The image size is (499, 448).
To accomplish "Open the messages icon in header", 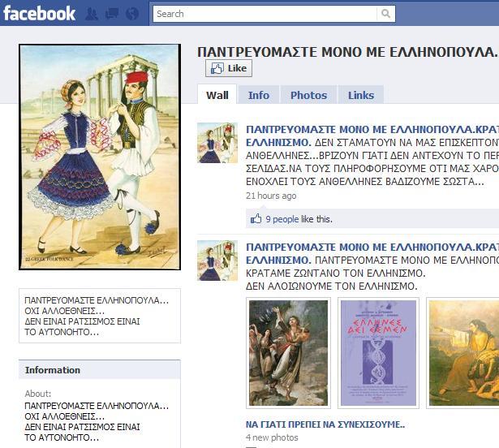I will (112, 14).
